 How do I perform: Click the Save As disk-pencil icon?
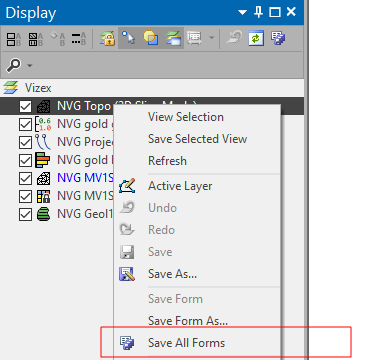tap(127, 274)
